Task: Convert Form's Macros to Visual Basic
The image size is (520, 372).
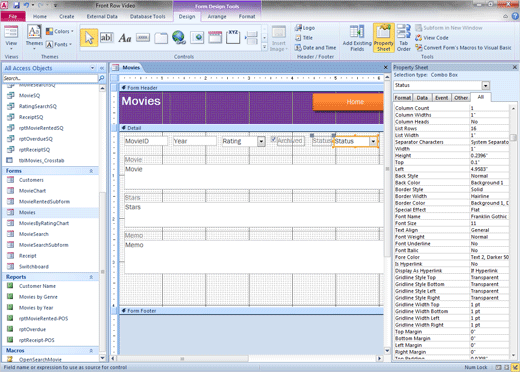Action: click(x=463, y=48)
